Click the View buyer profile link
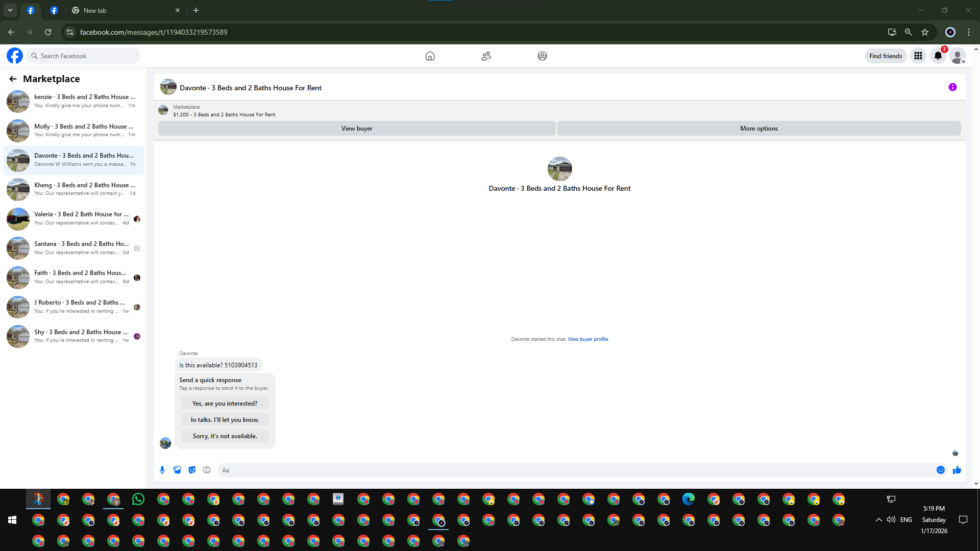Screen dimensions: 980x551 587,339
